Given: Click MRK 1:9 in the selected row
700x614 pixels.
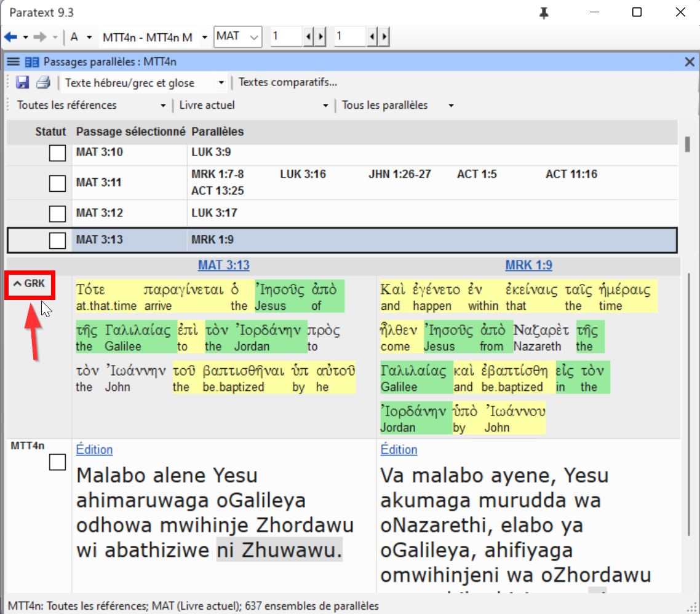Looking at the screenshot, I should (212, 240).
